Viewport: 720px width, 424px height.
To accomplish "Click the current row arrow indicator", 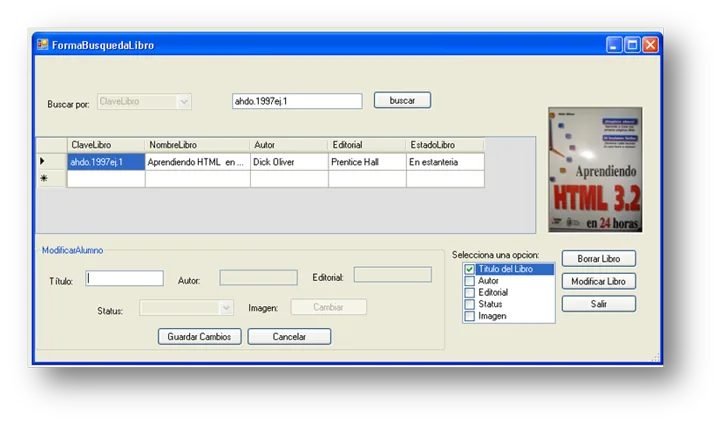I will point(42,161).
